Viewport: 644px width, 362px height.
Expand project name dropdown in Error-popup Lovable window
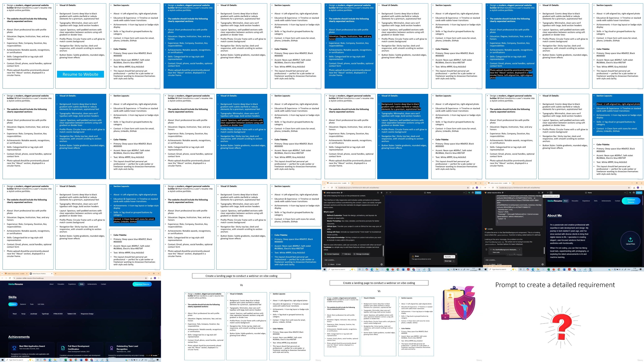point(344,193)
